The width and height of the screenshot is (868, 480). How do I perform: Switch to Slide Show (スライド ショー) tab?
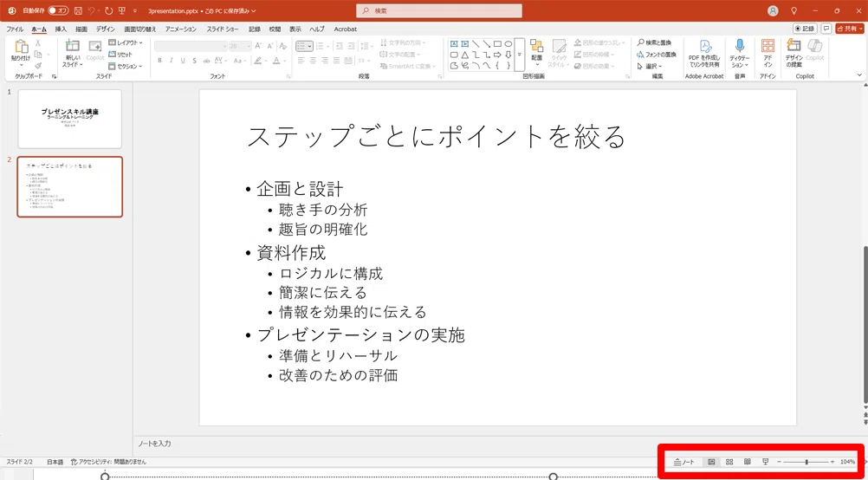click(x=223, y=29)
